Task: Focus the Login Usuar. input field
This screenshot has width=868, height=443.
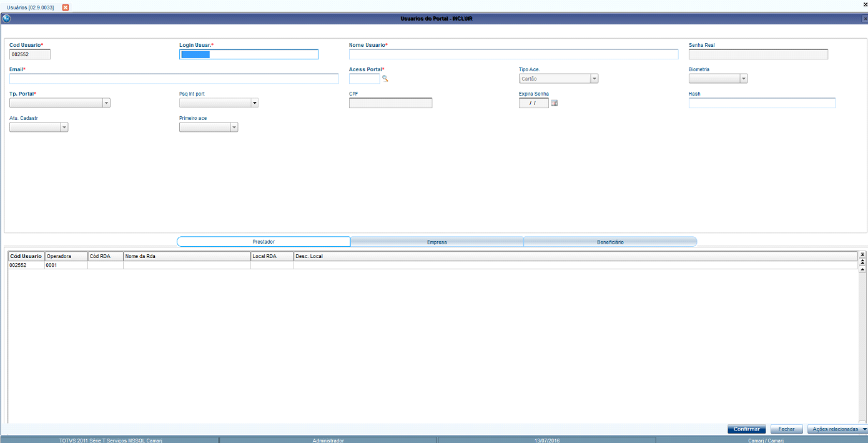Action: 249,54
